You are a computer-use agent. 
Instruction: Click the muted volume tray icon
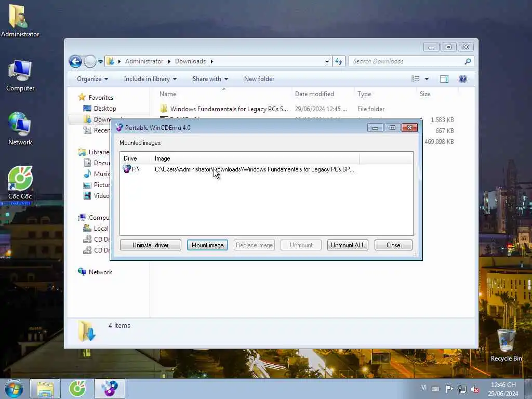tap(475, 390)
